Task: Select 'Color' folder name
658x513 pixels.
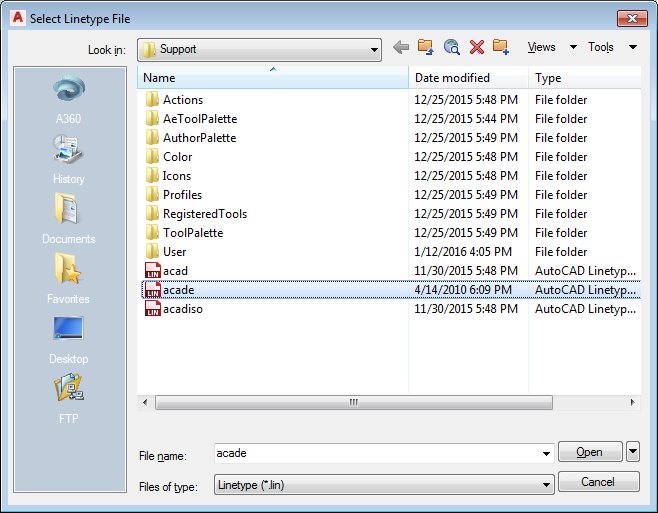Action: click(x=178, y=156)
